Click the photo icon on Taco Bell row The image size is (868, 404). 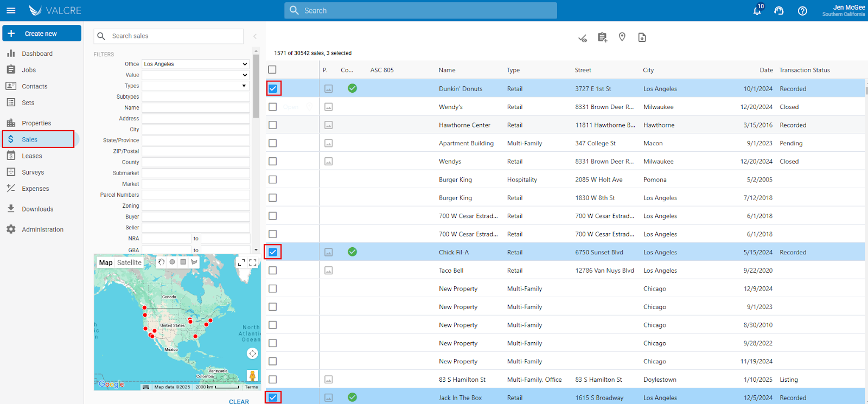(328, 270)
